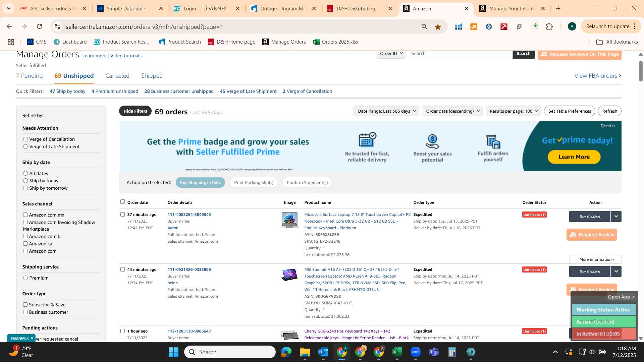This screenshot has width=644, height=362.
Task: Click 47 Ship by today quick filter
Action: click(67, 91)
